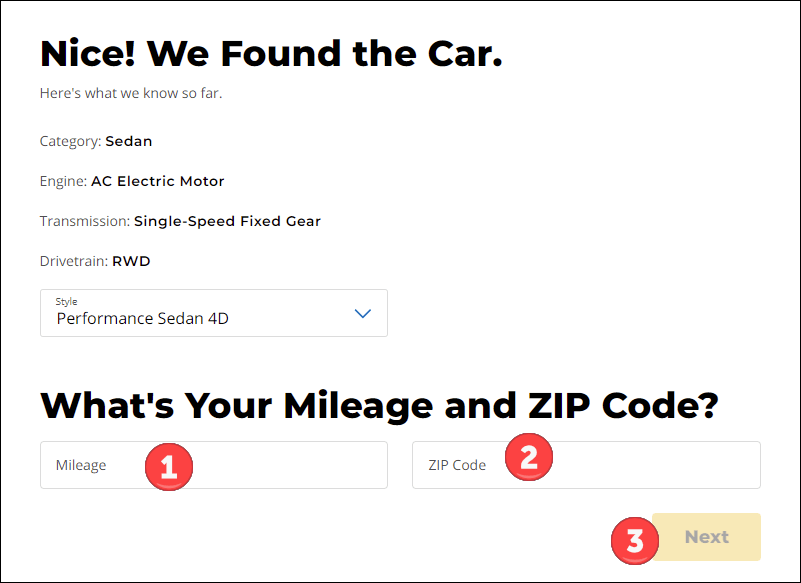
Task: Click the RWD drivetrain value
Action: pos(131,261)
